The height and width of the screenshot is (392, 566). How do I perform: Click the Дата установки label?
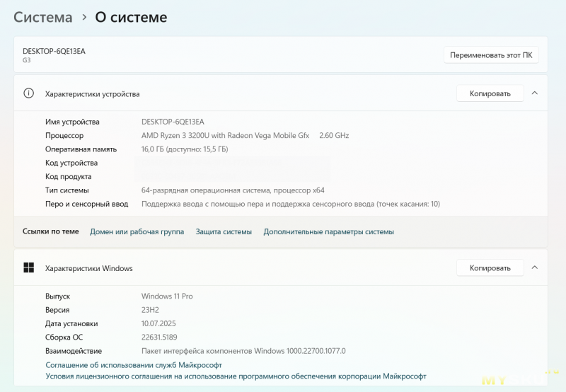pyautogui.click(x=71, y=324)
